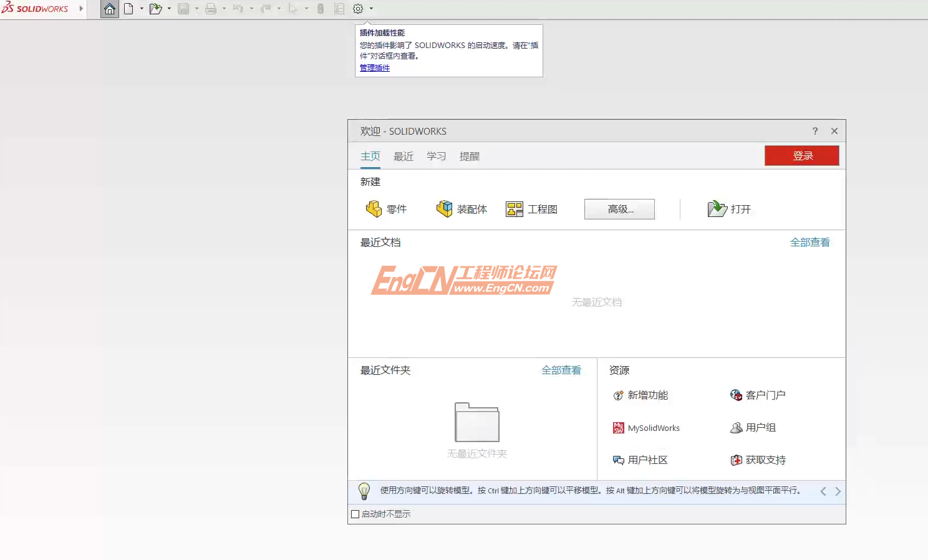This screenshot has height=560, width=928.
Task: Open the 获取支持 support resource
Action: [758, 460]
